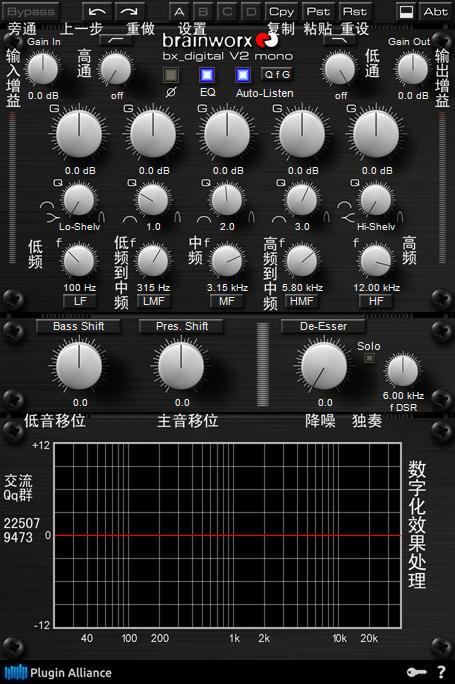The width and height of the screenshot is (455, 684).
Task: Switch to settings slot B
Action: [203, 12]
